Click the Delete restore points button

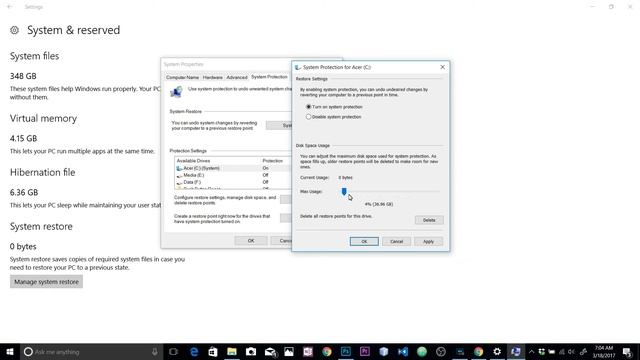[x=429, y=220]
